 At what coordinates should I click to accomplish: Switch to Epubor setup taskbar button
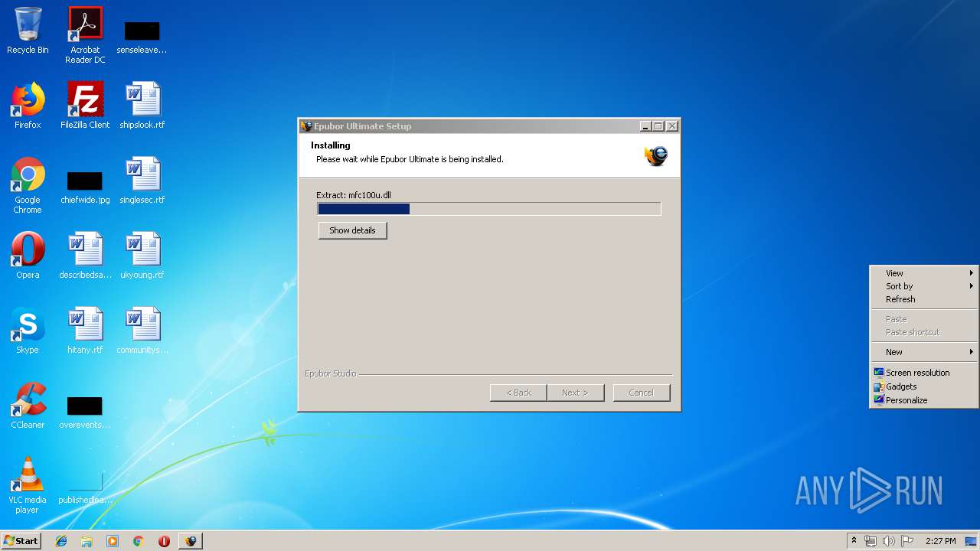[190, 541]
